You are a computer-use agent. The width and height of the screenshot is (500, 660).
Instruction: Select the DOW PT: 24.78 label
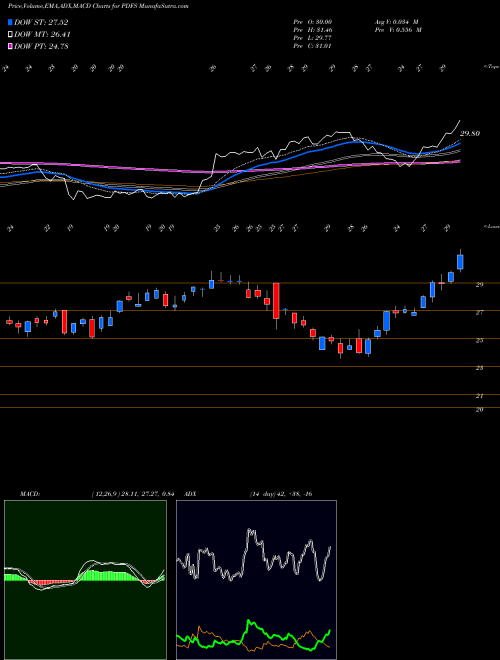41,46
